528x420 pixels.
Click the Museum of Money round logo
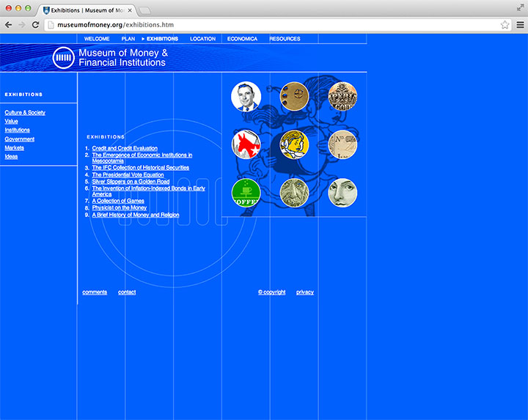63,58
